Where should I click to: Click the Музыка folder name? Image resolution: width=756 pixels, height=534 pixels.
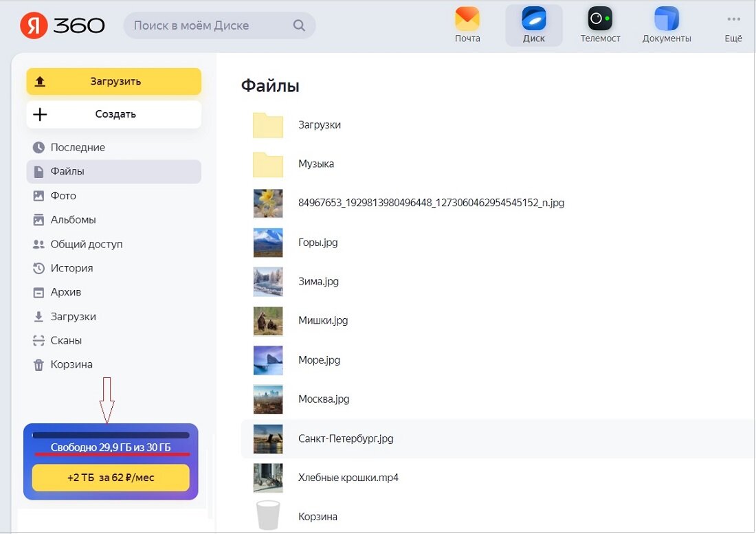point(316,164)
